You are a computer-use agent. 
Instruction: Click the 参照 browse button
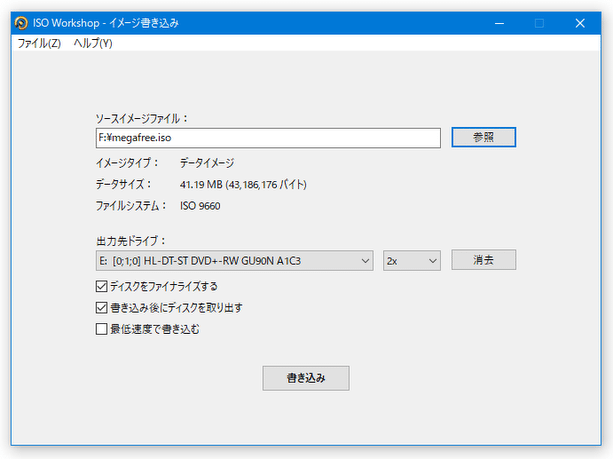[483, 137]
